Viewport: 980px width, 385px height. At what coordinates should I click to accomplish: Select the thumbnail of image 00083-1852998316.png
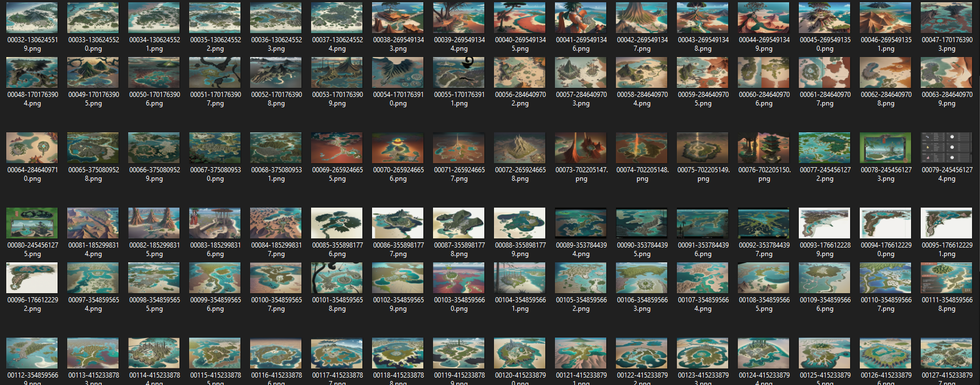pos(215,222)
